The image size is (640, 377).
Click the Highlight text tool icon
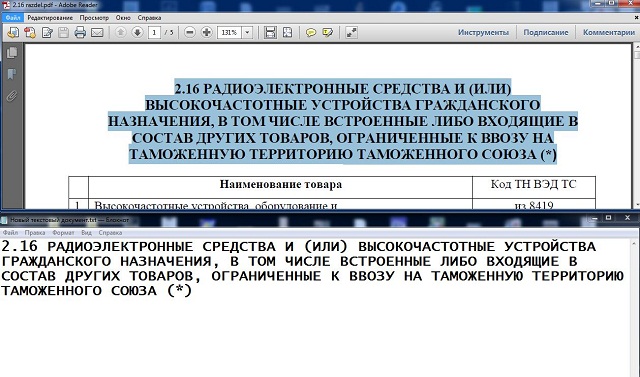328,32
